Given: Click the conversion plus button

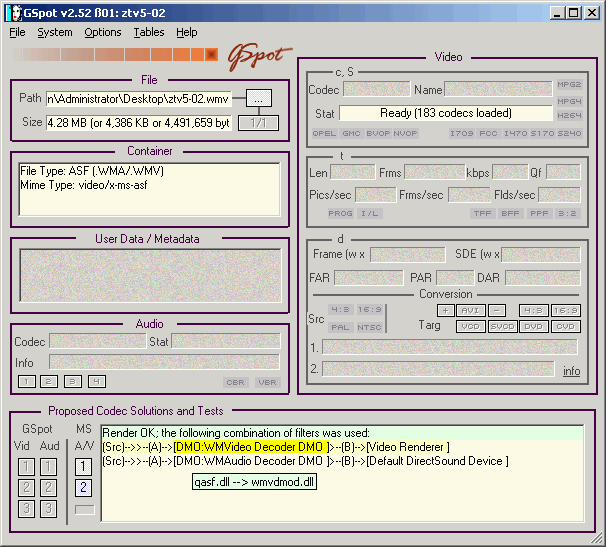Looking at the screenshot, I should (446, 310).
